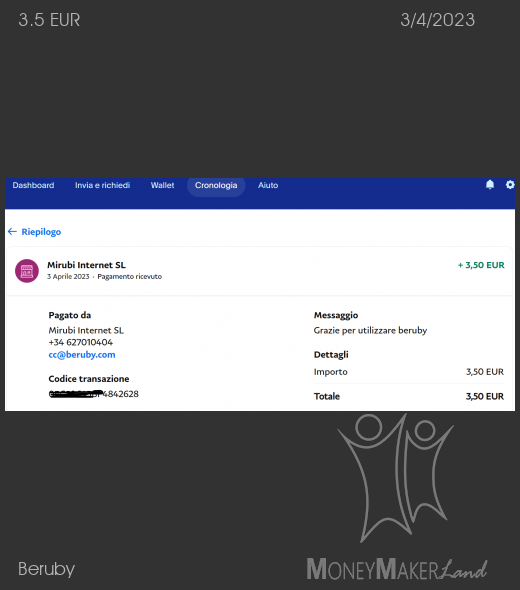This screenshot has height=590, width=520.
Task: Go back via the Riepilogo link
Action: (x=41, y=232)
